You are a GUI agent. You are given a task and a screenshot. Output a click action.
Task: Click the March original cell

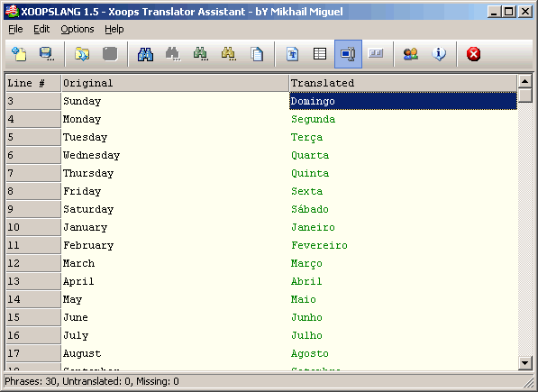coord(175,263)
